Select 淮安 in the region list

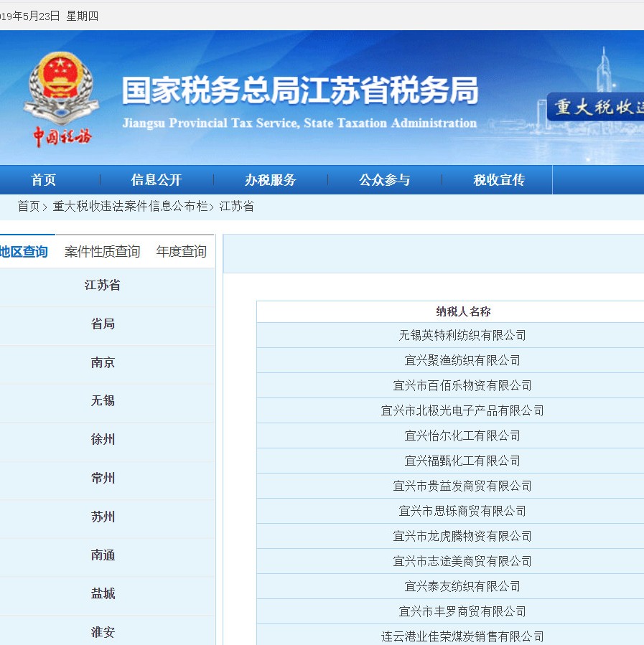[103, 632]
